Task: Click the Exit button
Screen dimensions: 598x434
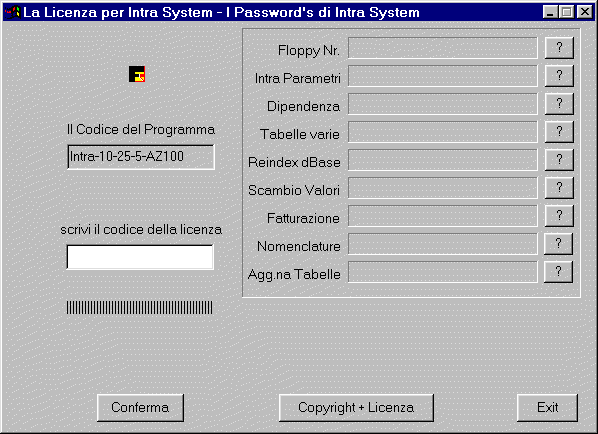Action: coord(547,408)
